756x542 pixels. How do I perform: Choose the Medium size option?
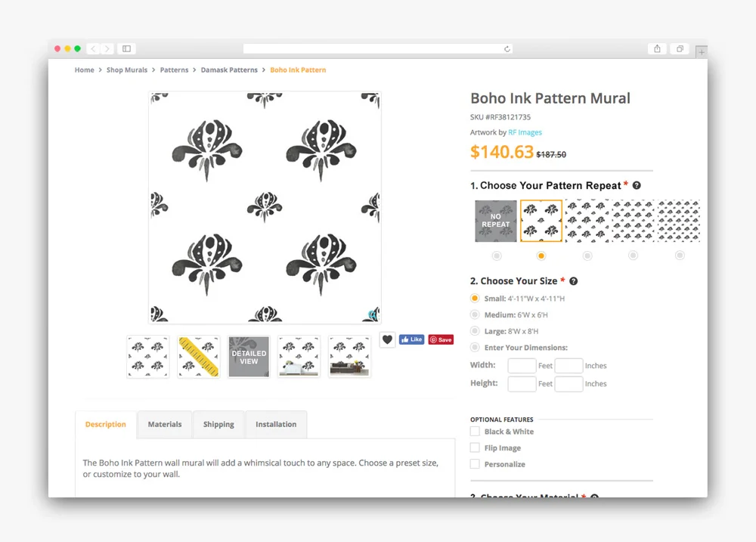click(x=475, y=315)
